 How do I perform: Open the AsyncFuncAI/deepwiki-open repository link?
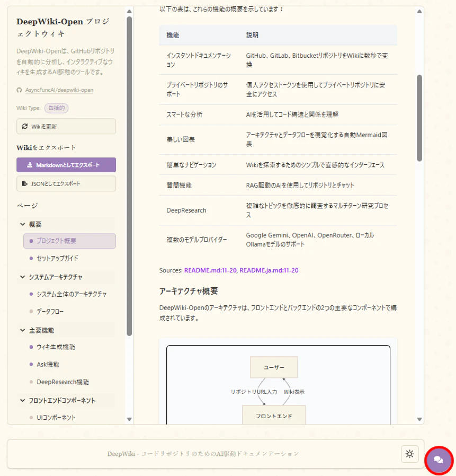pos(59,90)
